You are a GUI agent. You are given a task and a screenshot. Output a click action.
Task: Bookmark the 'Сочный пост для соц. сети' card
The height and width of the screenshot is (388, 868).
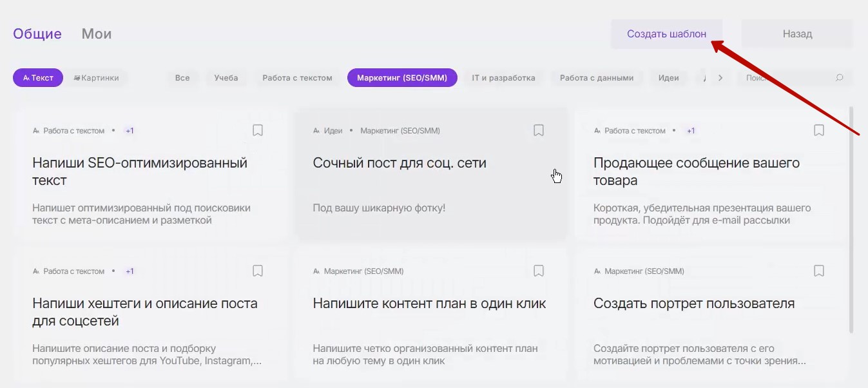pos(539,131)
